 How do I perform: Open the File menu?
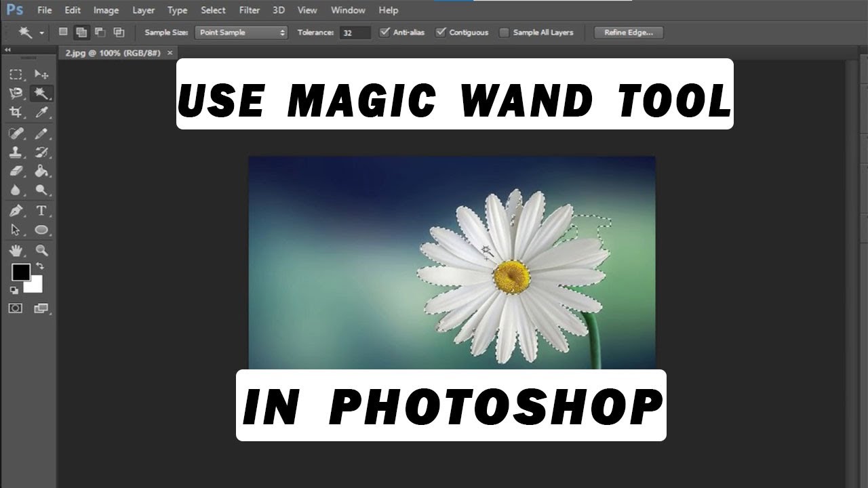pos(44,10)
